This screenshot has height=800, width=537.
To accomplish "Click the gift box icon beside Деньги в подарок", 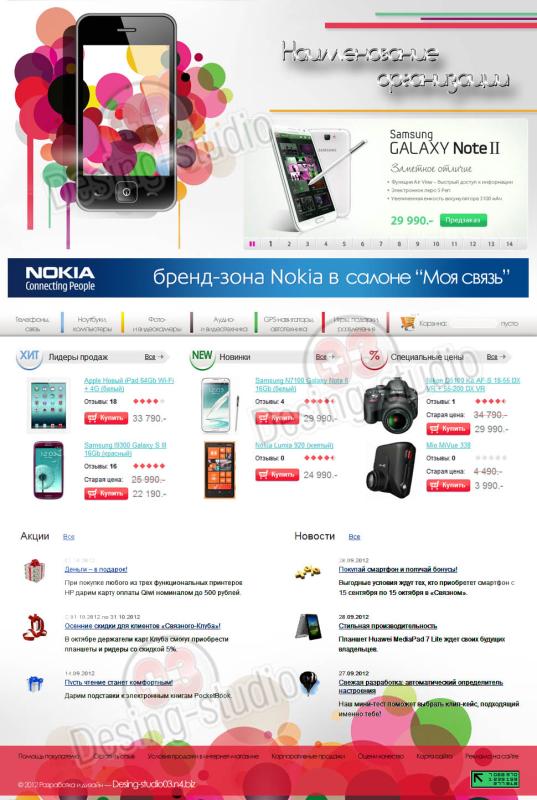I will tap(35, 570).
